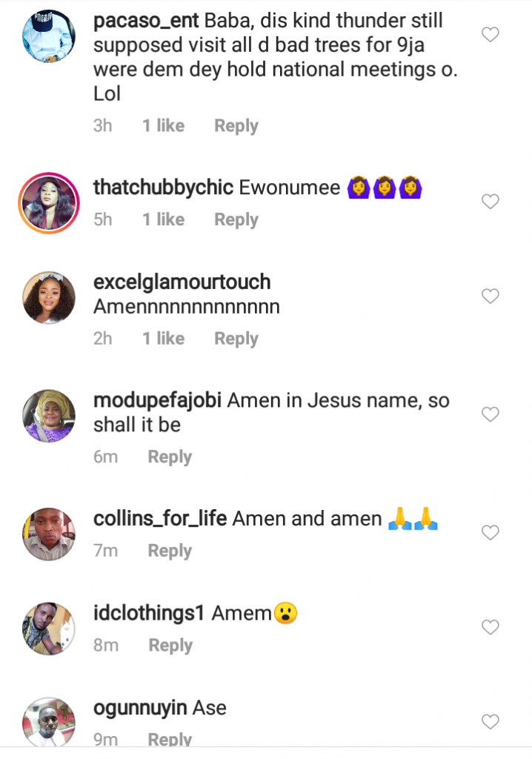Reply to modupefajobi's comment
The height and width of the screenshot is (759, 532).
coord(170,457)
